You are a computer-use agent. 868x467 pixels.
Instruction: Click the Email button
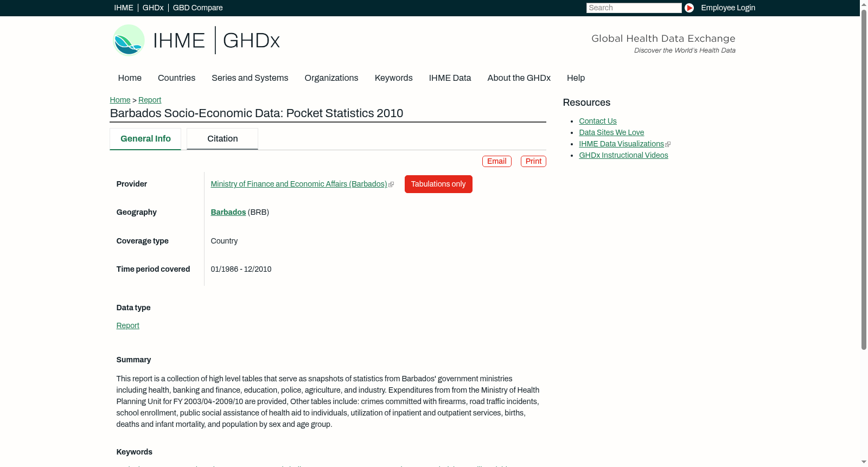(497, 162)
